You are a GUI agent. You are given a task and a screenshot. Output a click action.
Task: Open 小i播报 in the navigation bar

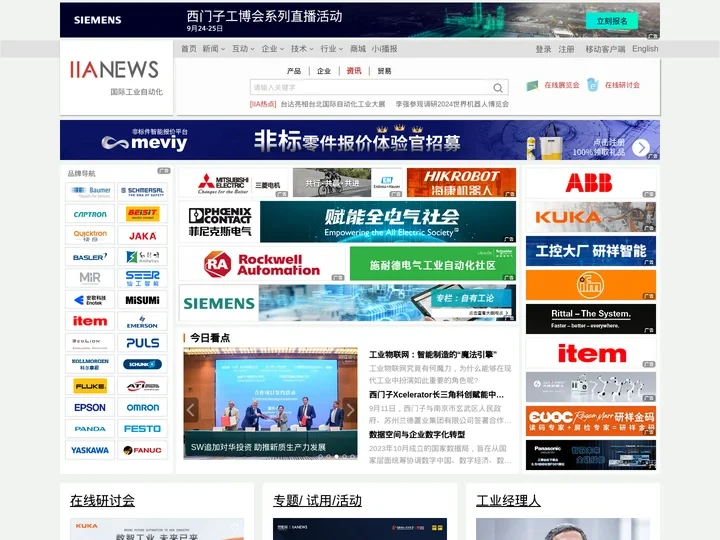[384, 49]
